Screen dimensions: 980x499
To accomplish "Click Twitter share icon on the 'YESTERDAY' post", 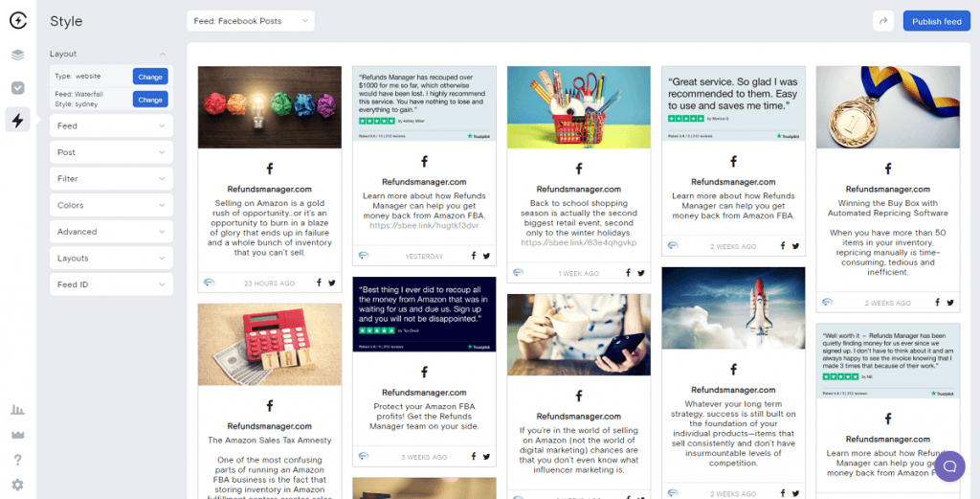I will pos(486,256).
